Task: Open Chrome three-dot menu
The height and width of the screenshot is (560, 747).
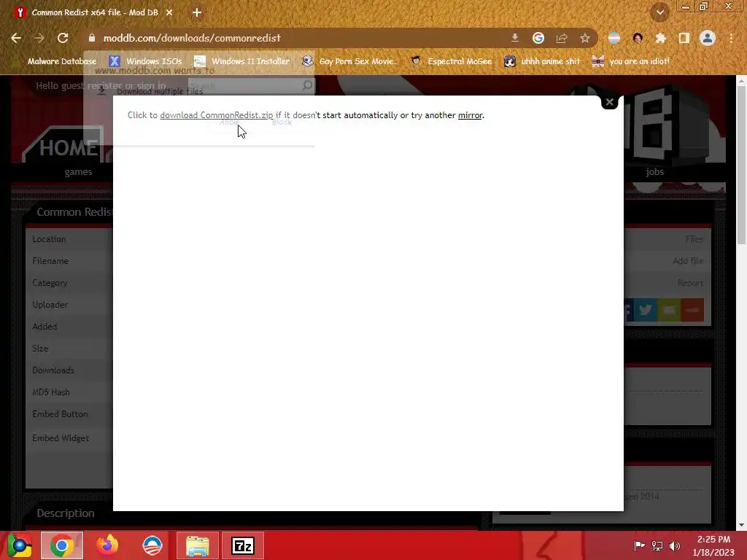Action: point(731,38)
